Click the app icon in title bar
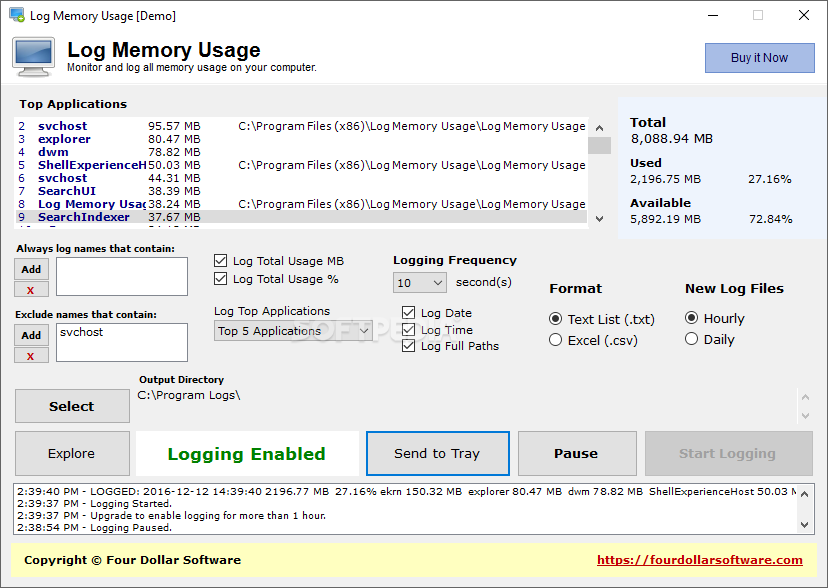 tap(16, 15)
